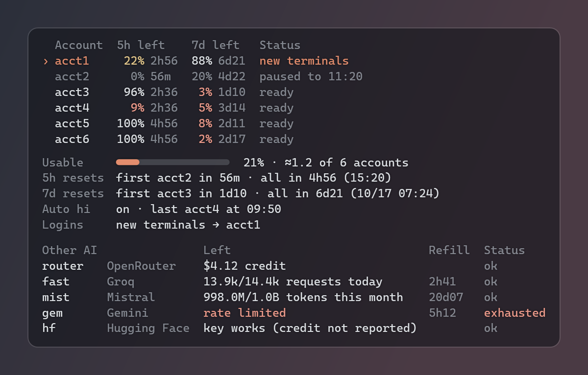Click '998.0M/1.0B tokens this month'
This screenshot has height=375, width=588.
303,298
